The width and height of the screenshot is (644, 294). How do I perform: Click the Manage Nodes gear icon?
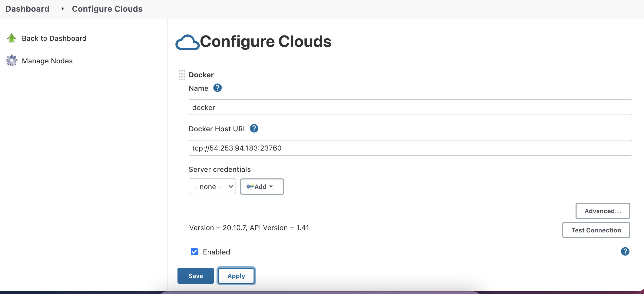pyautogui.click(x=12, y=61)
